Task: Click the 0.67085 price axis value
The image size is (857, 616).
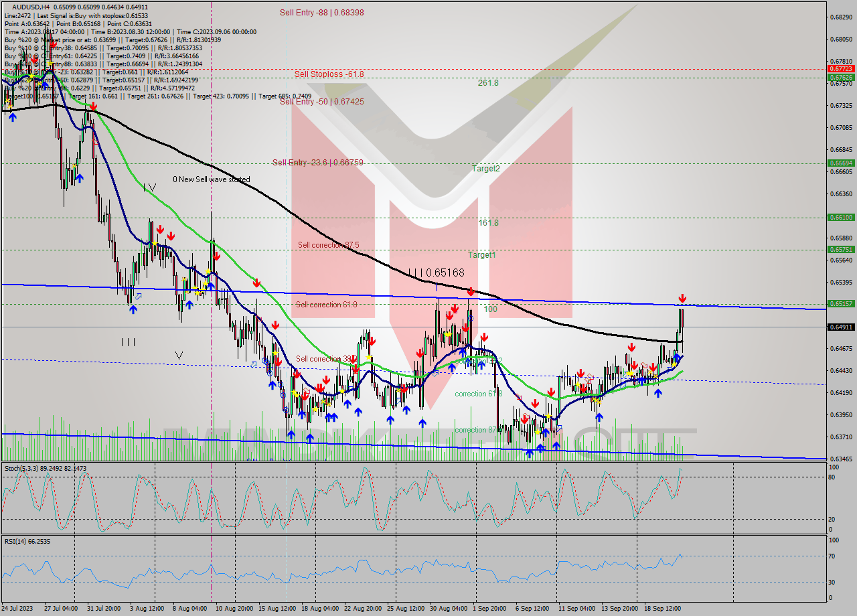Action: [x=840, y=127]
